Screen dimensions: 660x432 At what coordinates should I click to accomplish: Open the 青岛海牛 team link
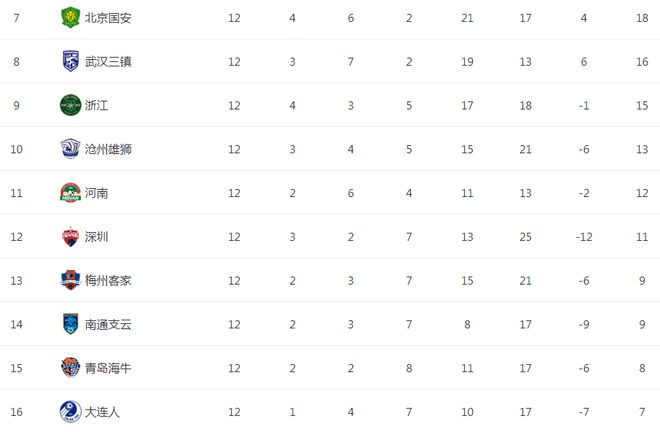(108, 368)
